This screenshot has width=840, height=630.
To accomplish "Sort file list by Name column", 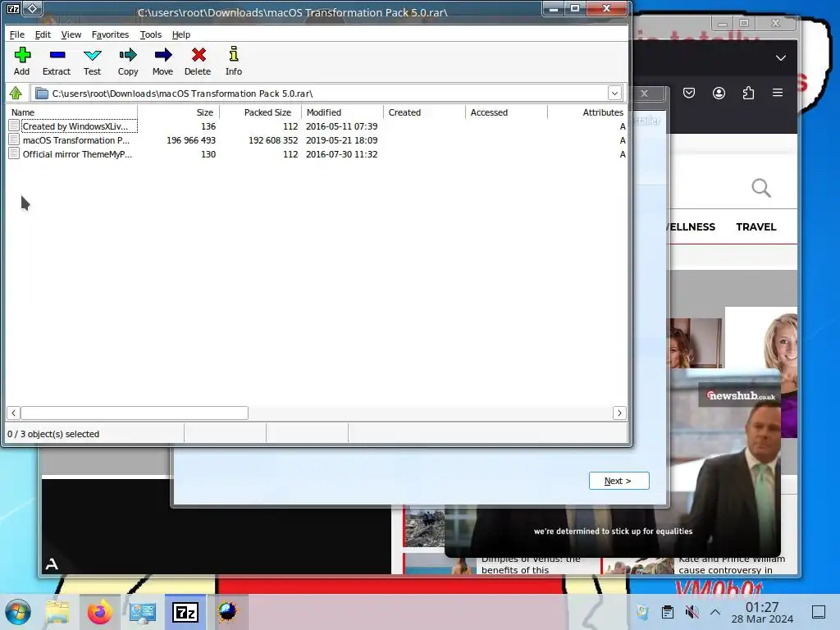I will tap(72, 112).
